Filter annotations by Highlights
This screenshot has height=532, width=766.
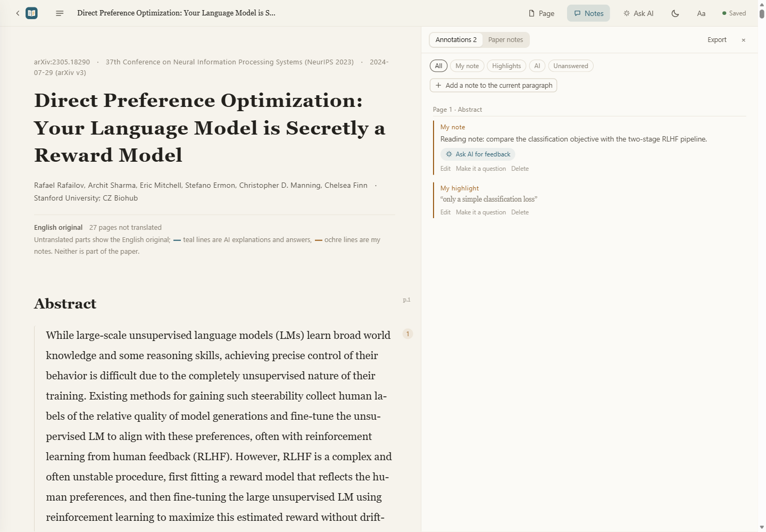[506, 66]
